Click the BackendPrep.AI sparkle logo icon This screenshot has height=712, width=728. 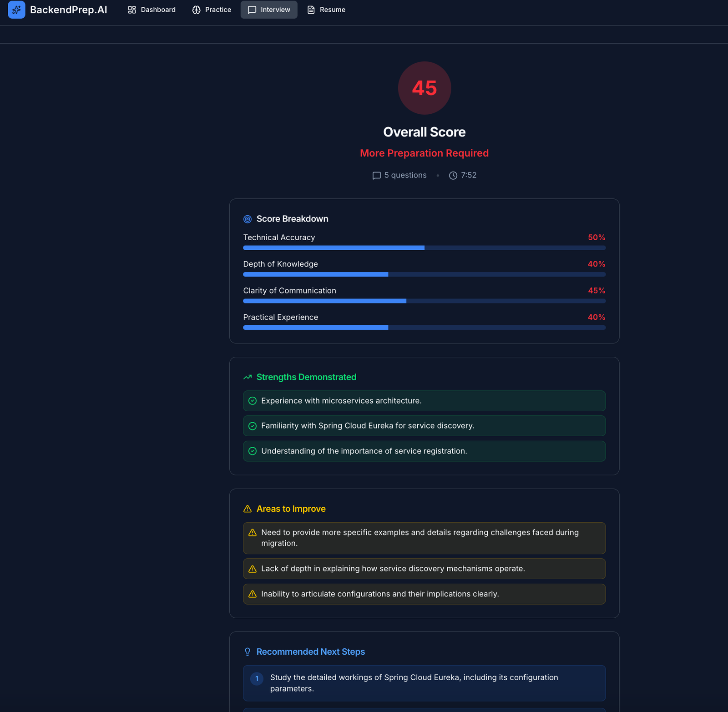click(16, 10)
